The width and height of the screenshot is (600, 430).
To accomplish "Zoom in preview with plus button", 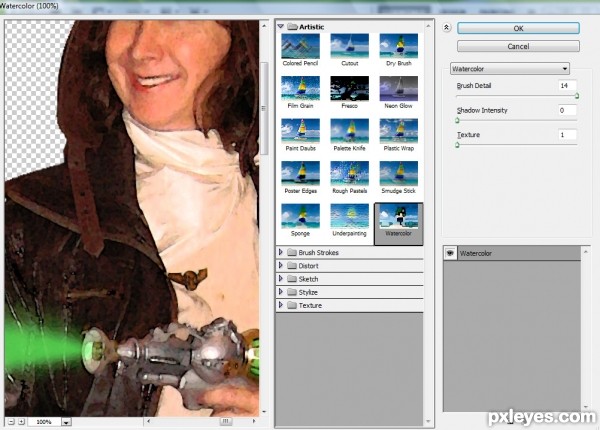I will 22,422.
